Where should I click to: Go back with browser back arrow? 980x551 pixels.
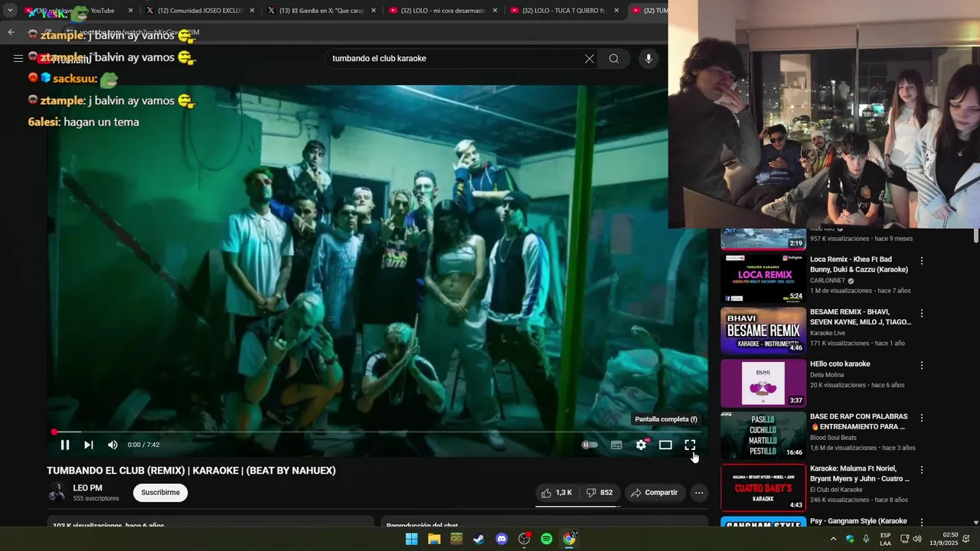pyautogui.click(x=11, y=32)
